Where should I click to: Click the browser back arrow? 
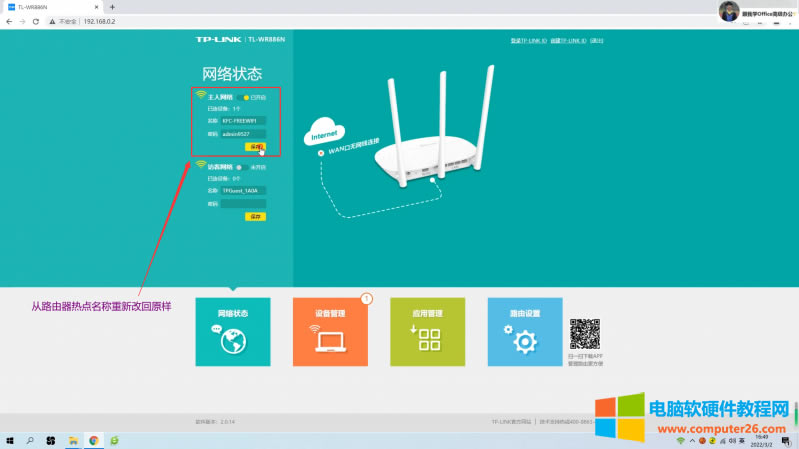9,21
